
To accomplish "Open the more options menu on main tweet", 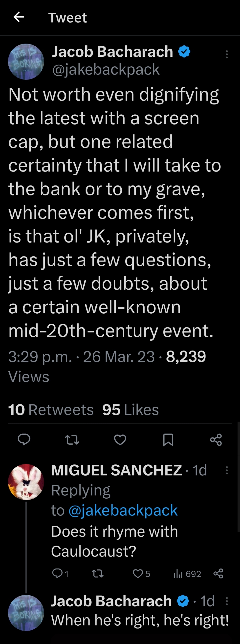I will pos(226,54).
